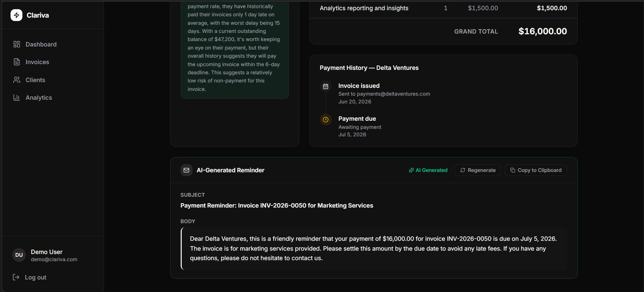Click the Clariva brand name
Image resolution: width=644 pixels, height=292 pixels.
pyautogui.click(x=38, y=15)
